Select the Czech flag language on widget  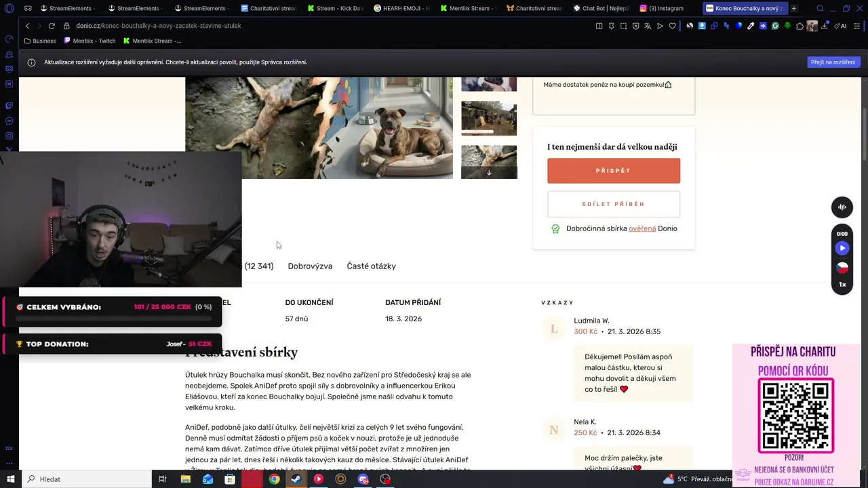click(x=842, y=267)
